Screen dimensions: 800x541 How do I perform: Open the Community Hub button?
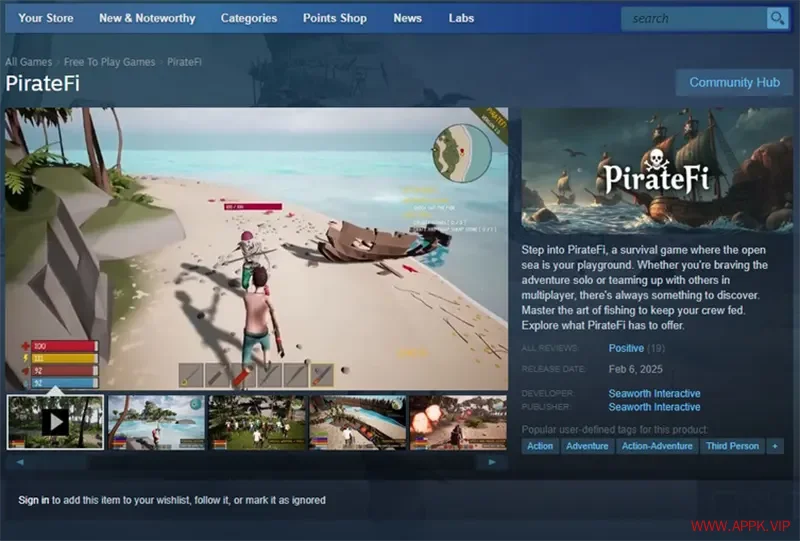pos(734,82)
